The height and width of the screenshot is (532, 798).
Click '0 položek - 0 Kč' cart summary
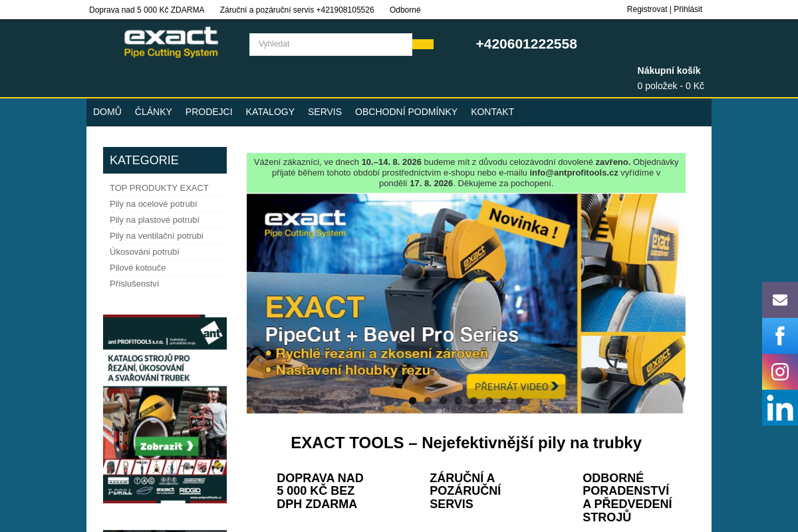(x=670, y=86)
